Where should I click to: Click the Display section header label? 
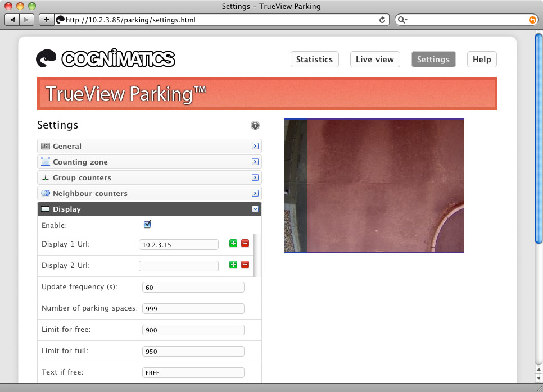[x=67, y=209]
